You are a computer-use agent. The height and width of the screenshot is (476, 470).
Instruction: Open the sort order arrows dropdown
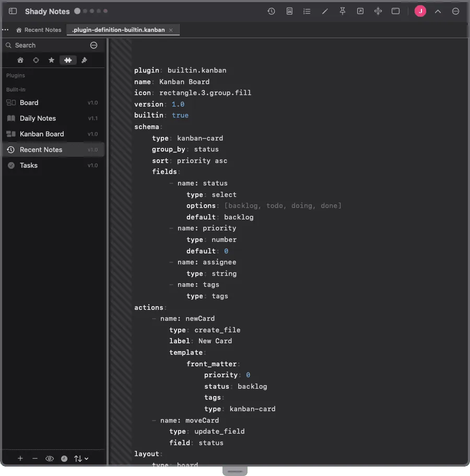click(x=81, y=459)
